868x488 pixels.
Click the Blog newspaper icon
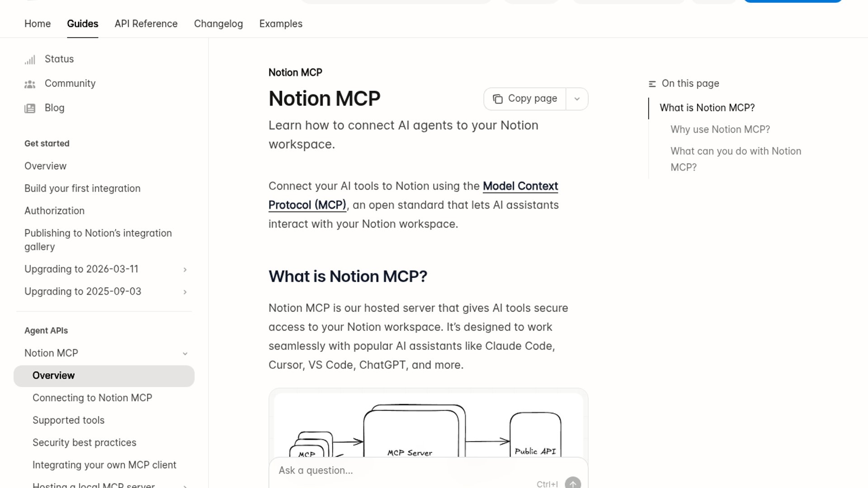[30, 108]
